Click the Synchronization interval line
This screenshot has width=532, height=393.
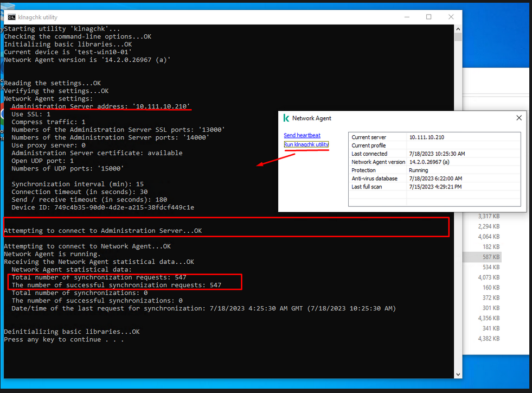[x=78, y=184]
